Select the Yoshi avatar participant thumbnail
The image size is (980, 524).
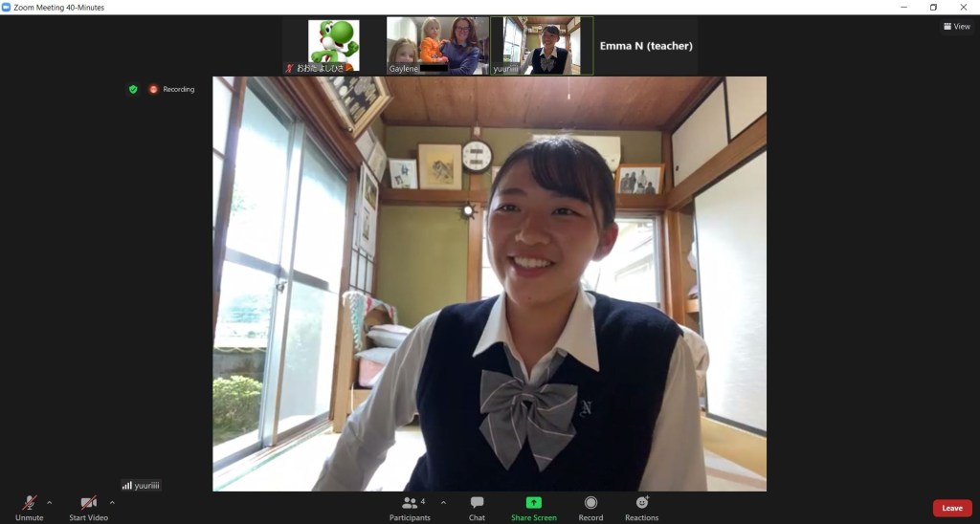coord(333,45)
